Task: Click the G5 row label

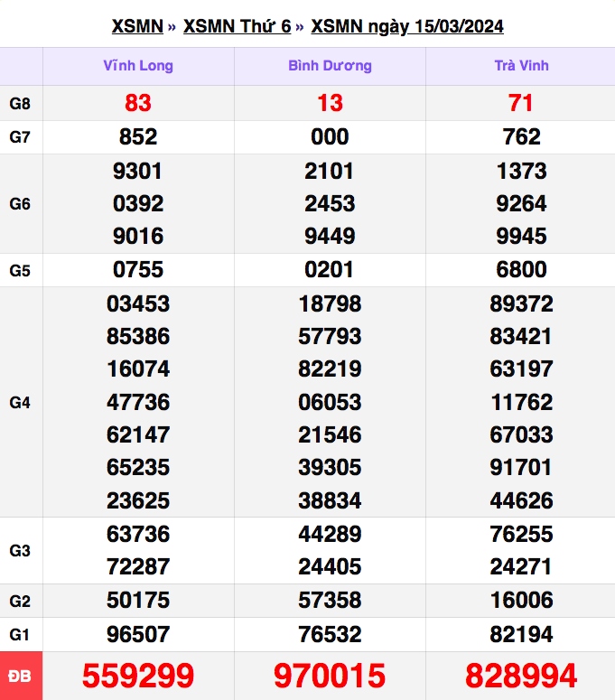Action: 20,271
